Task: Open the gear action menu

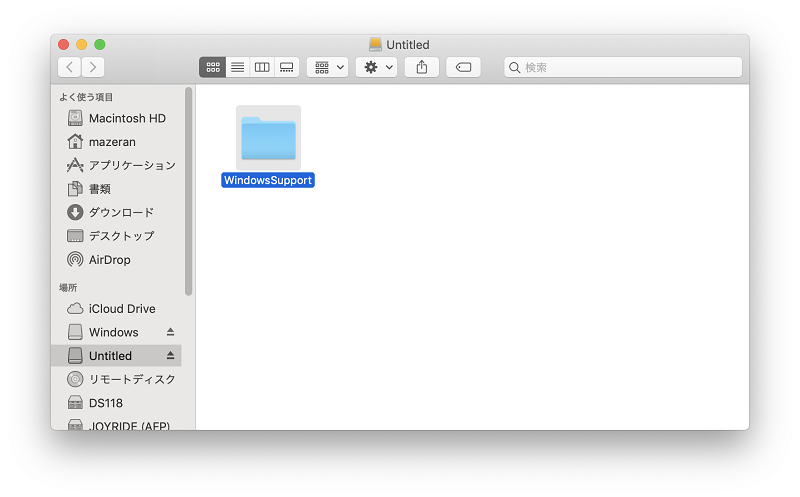Action: (377, 67)
